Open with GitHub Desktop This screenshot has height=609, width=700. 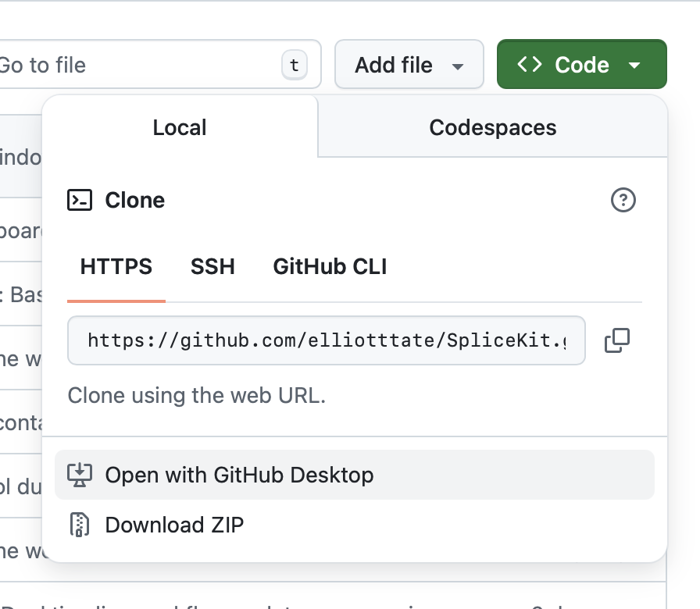tap(239, 475)
